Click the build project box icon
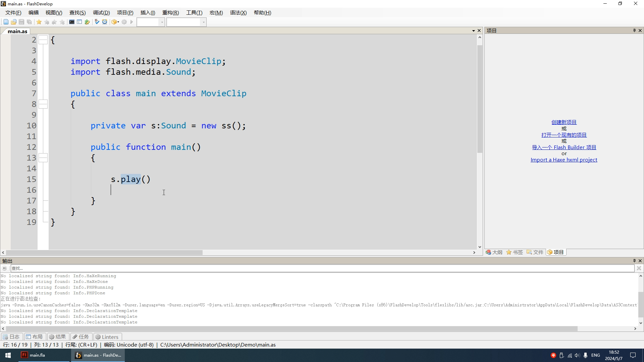 tap(114, 22)
